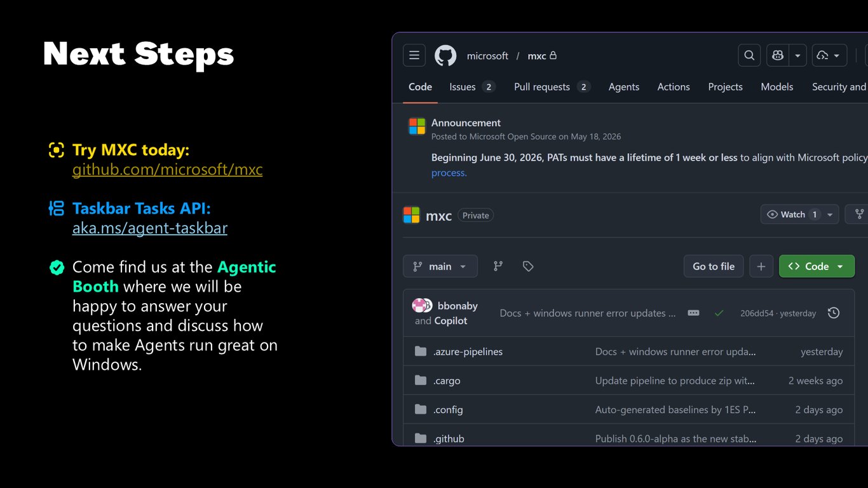
Task: Open 'Docs + windows runner error upda...' in .azure-pipelines row
Action: (675, 351)
